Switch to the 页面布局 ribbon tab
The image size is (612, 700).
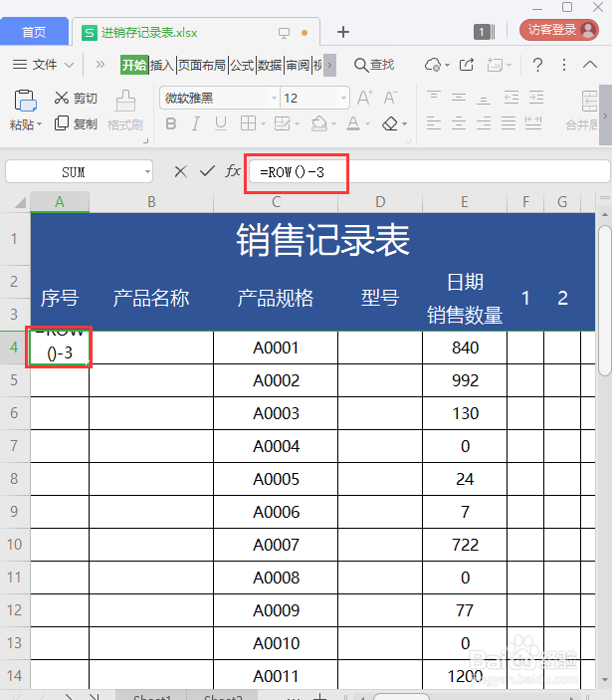[x=202, y=66]
